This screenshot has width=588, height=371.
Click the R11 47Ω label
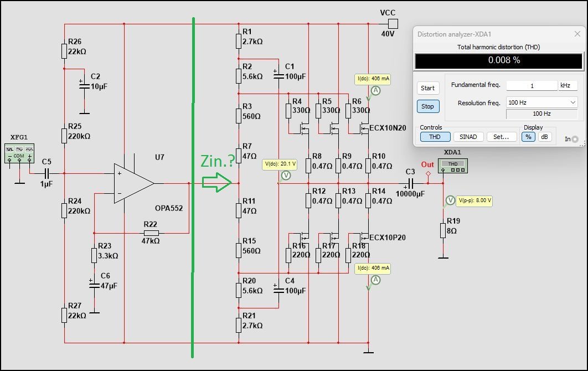point(249,206)
